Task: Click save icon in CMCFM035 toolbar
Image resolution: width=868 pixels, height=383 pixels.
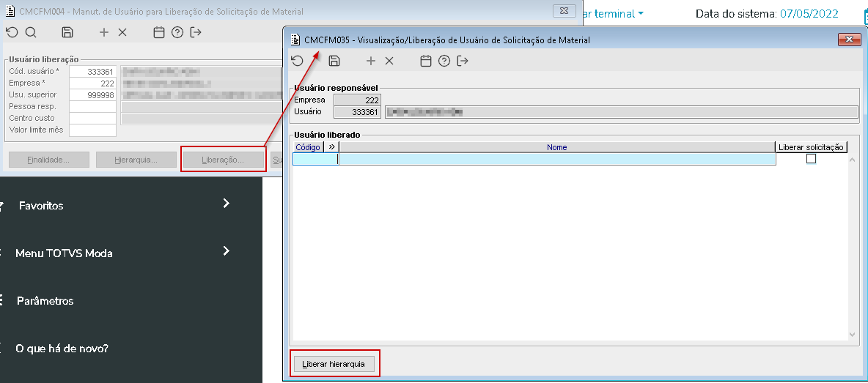Action: (334, 61)
